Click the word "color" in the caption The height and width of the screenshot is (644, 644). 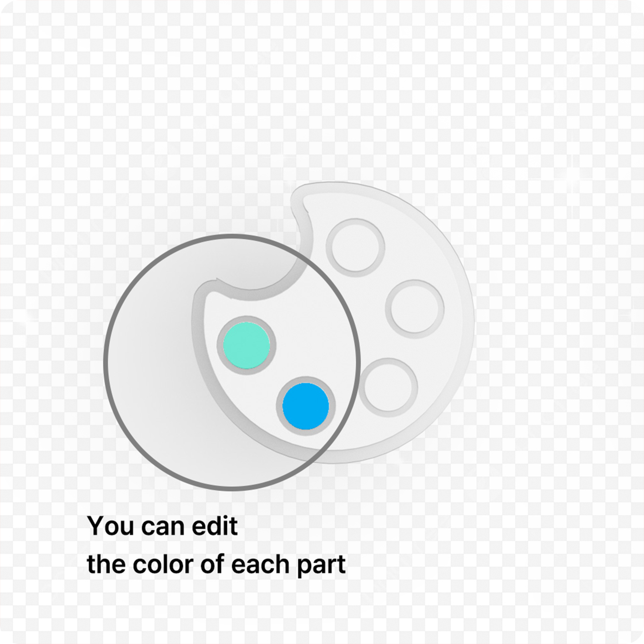[163, 564]
